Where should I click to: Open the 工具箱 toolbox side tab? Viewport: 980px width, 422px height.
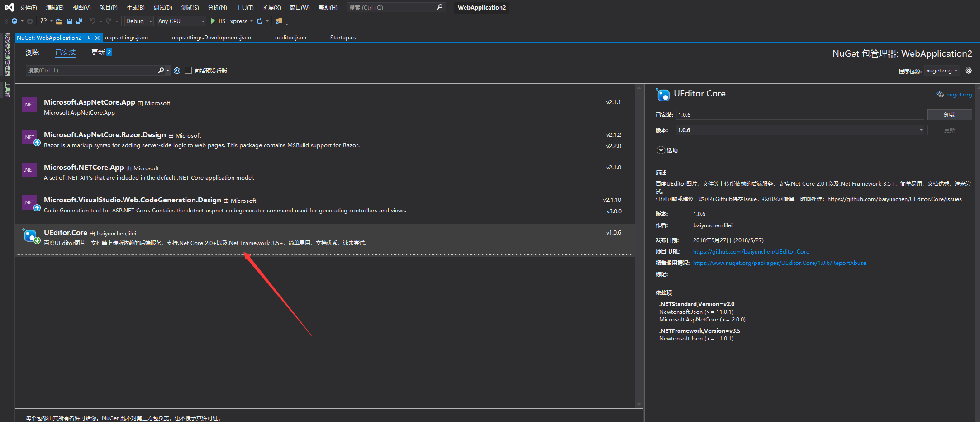8,90
